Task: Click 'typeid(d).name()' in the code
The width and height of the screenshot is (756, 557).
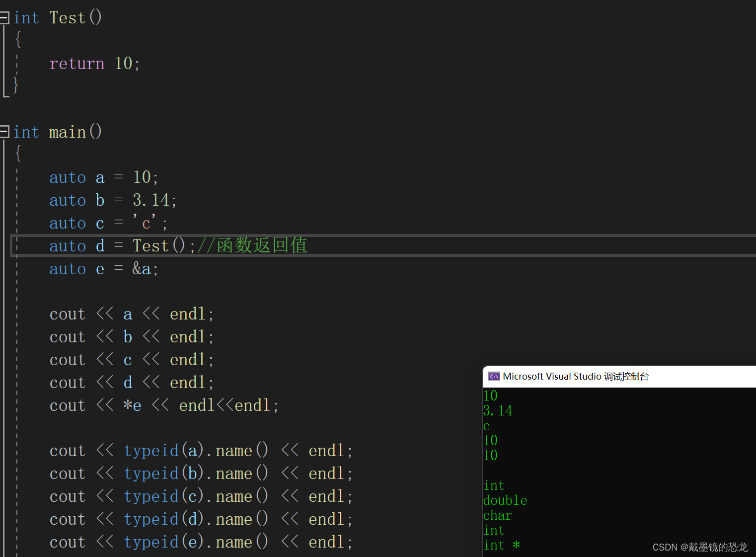Action: click(196, 519)
